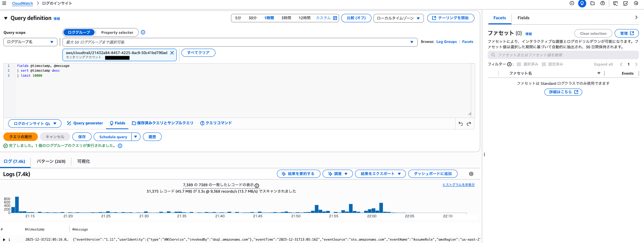
Task: Click the calendar icon next to カスタム
Action: coord(335,18)
